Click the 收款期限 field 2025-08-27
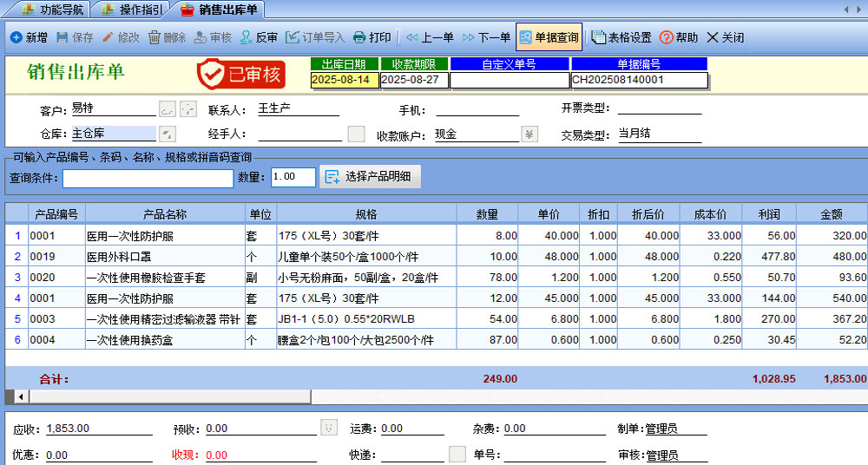868x465 pixels. [414, 80]
